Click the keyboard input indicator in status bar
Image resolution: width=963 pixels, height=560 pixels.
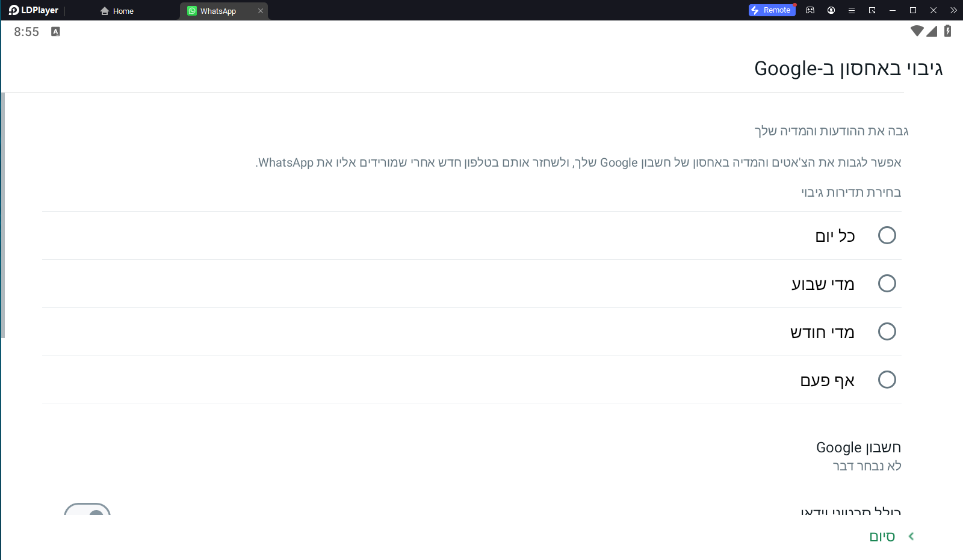pos(55,32)
